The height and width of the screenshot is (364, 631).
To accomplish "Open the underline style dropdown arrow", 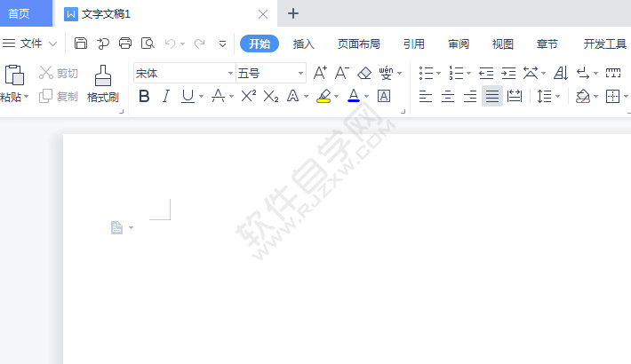I will 201,97.
